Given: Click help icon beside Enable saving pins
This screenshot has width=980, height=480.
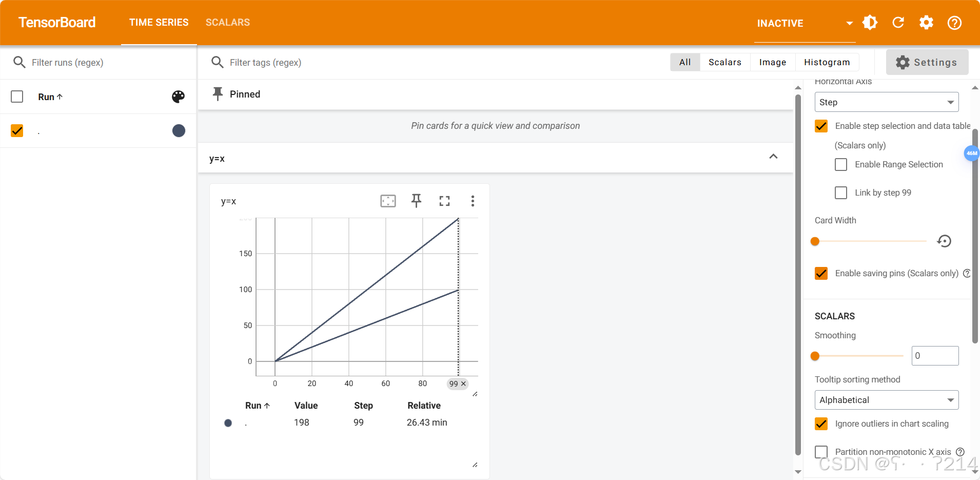Looking at the screenshot, I should 967,273.
